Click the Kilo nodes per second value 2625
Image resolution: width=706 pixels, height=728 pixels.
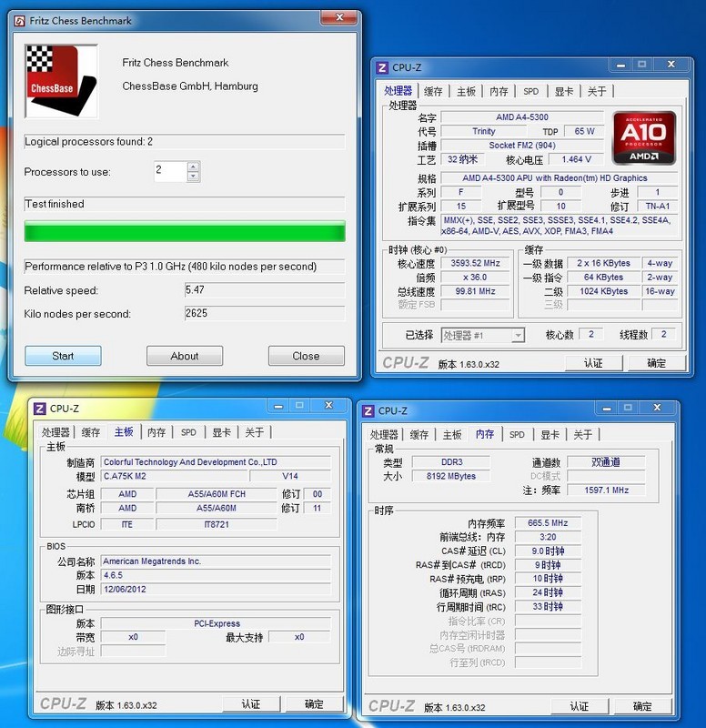(x=265, y=313)
